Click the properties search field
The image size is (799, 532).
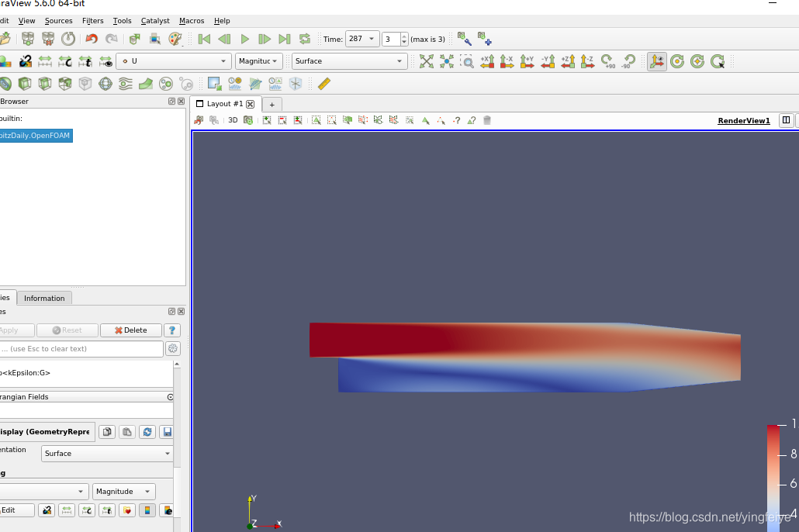click(x=81, y=348)
